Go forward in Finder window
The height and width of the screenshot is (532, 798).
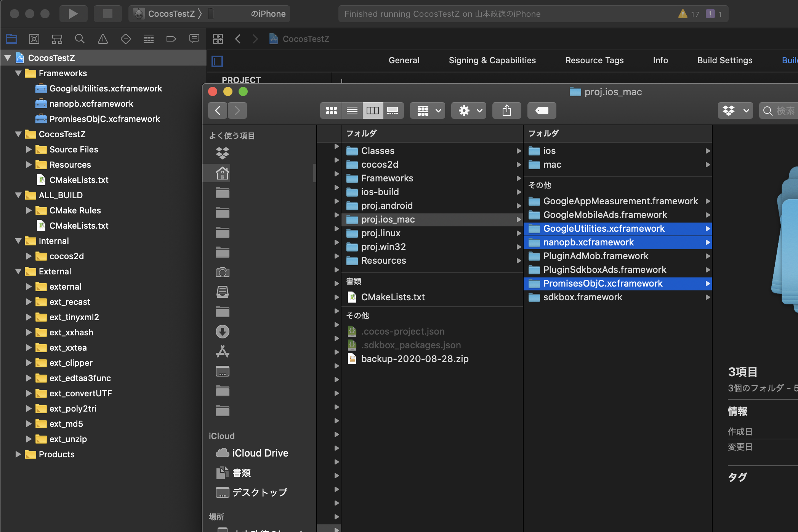(237, 111)
